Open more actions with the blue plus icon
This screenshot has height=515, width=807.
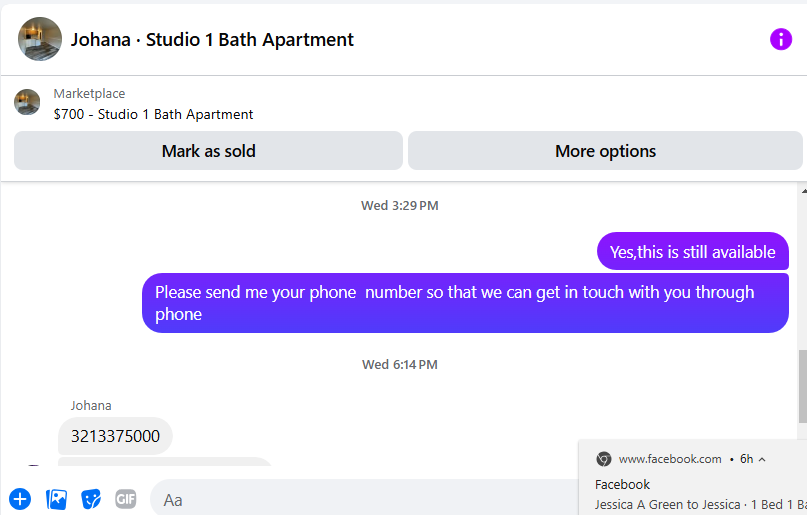point(20,499)
